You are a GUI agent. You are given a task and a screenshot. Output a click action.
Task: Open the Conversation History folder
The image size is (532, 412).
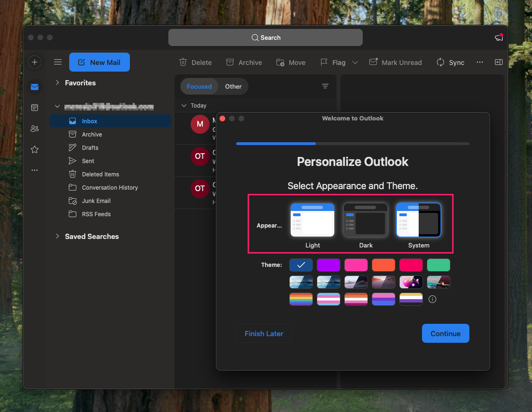coord(110,187)
